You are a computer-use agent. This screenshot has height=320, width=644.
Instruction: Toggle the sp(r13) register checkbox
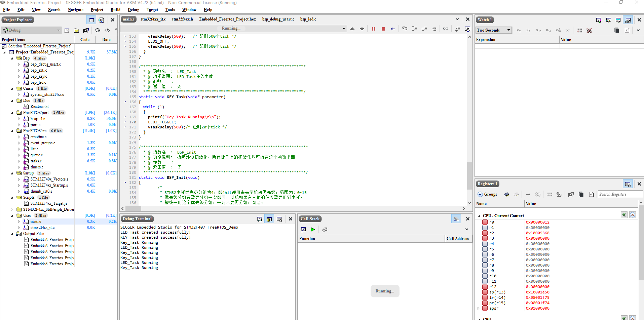485,292
